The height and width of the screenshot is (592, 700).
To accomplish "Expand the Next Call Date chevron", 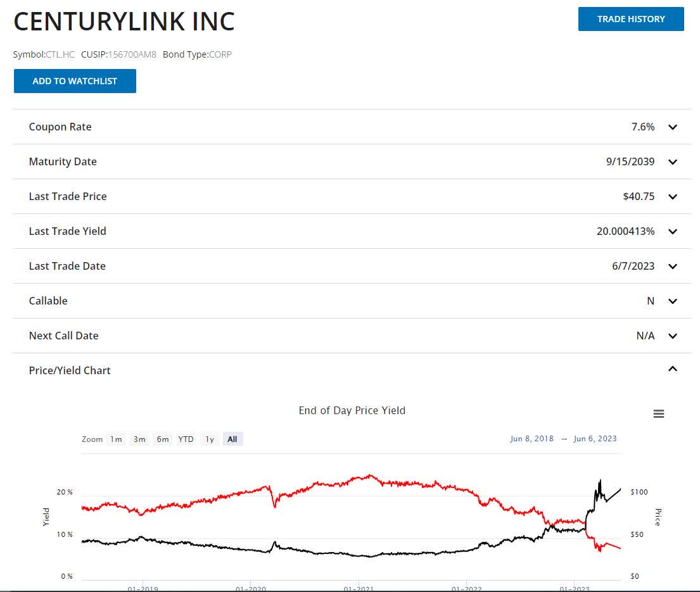I will pos(672,336).
